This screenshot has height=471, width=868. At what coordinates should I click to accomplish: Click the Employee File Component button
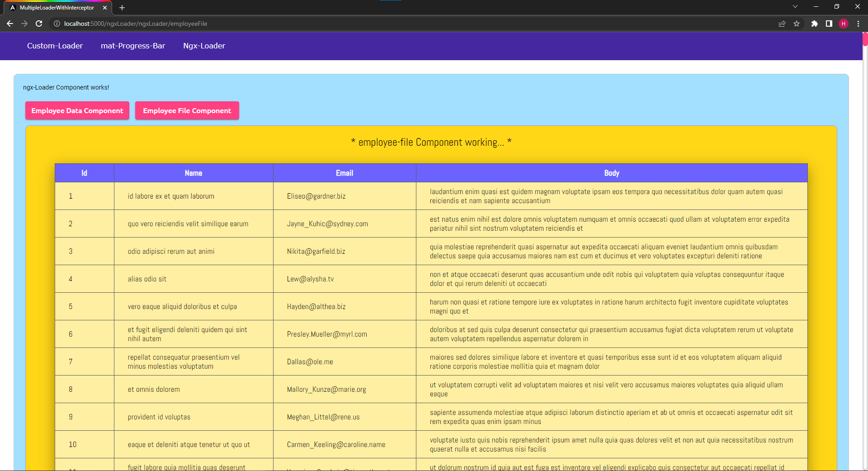point(187,110)
